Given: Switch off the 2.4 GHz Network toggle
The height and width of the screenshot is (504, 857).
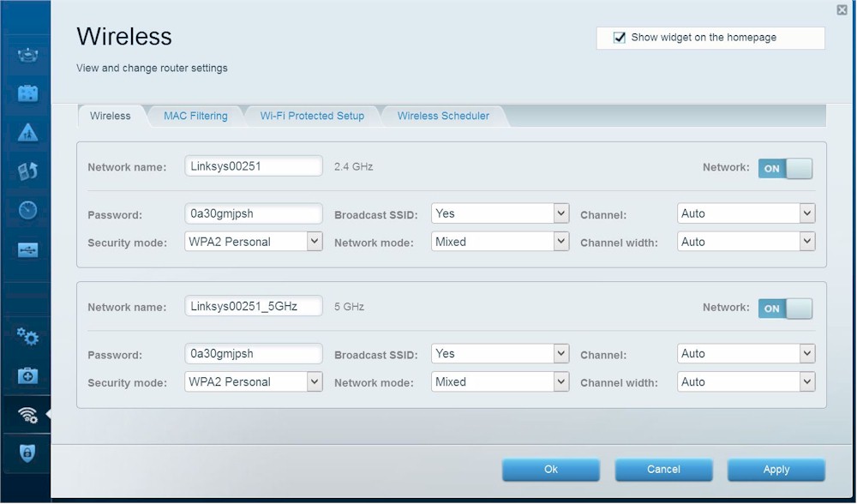Looking at the screenshot, I should (785, 168).
